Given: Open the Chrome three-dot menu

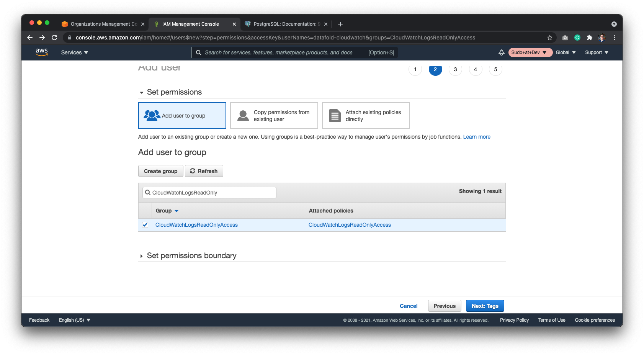Looking at the screenshot, I should [x=614, y=38].
